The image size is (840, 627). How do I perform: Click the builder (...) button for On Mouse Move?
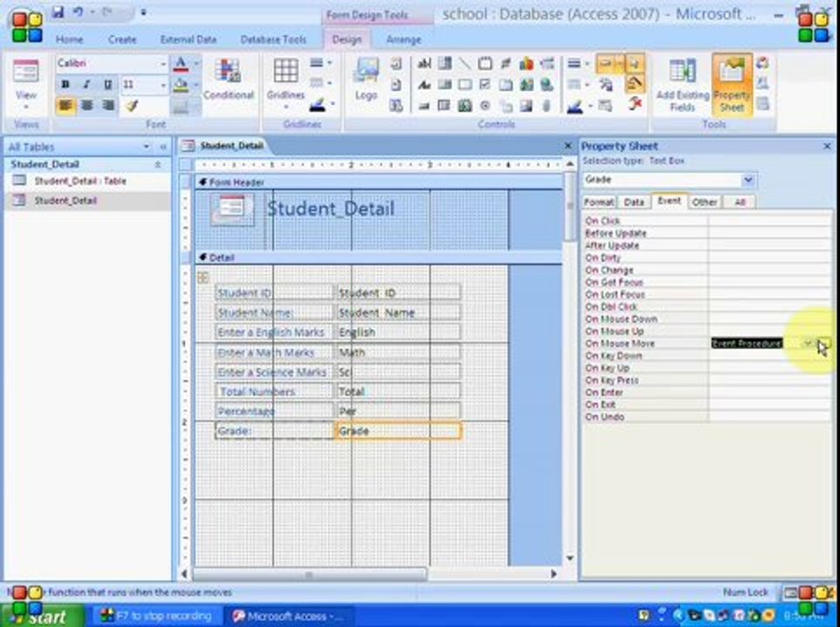click(824, 343)
